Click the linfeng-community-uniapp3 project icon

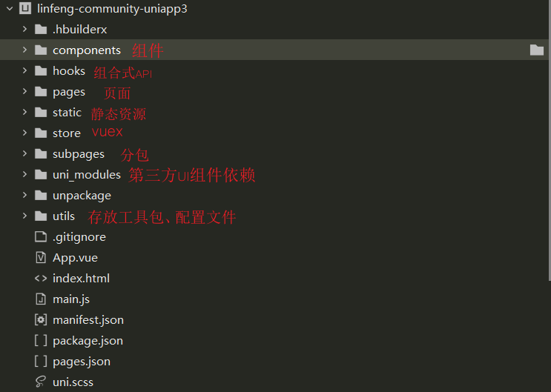tap(24, 9)
